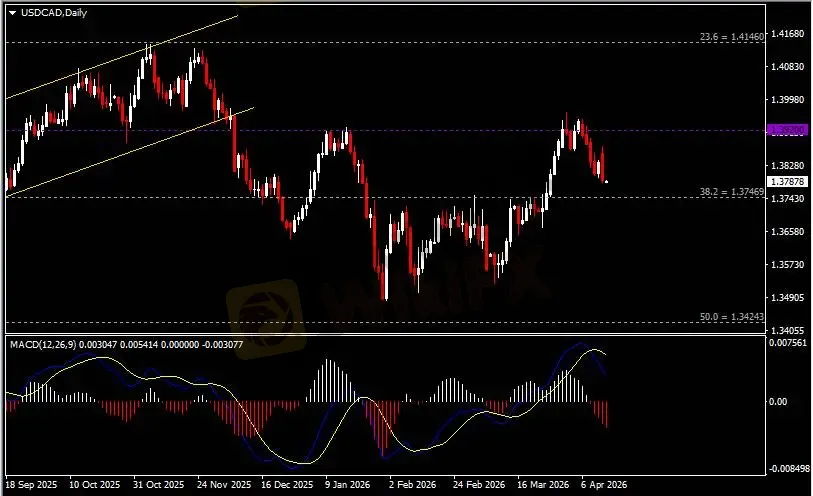Click the 1.35730 price scale value

tap(788, 264)
